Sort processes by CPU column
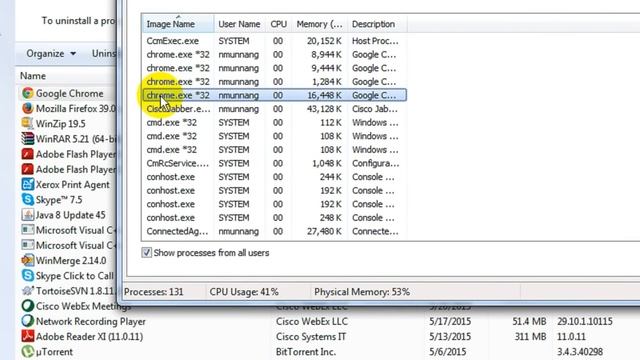 click(x=278, y=24)
